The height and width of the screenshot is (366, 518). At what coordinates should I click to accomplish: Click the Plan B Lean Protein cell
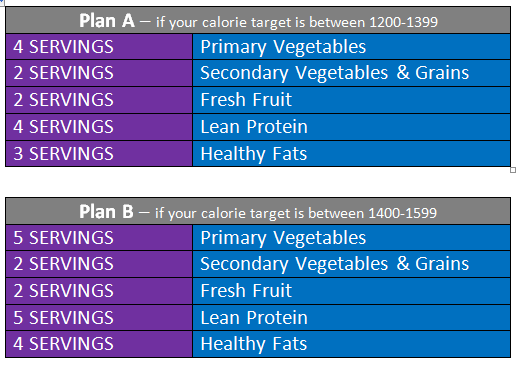pyautogui.click(x=351, y=318)
